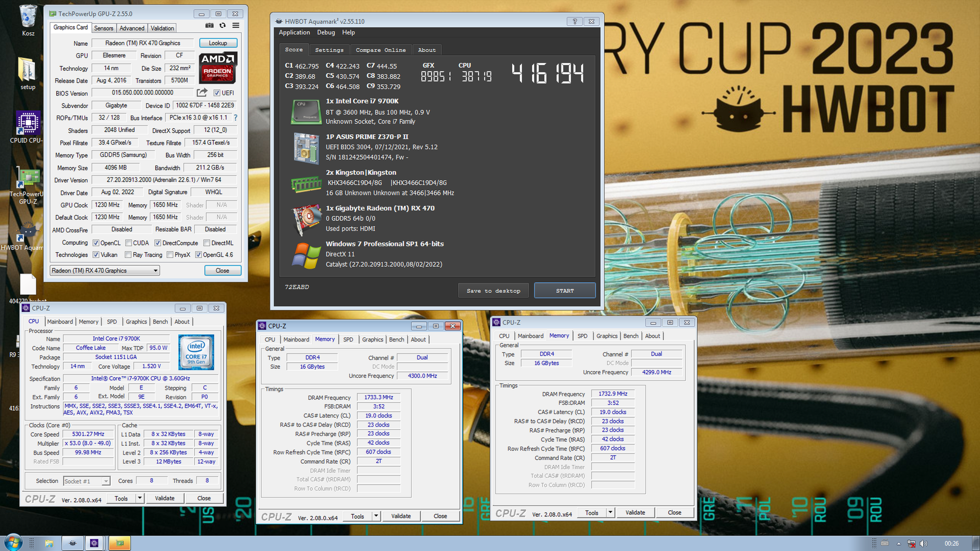Viewport: 980px width, 551px height.
Task: Switch to Mainboard tab in left CPU-Z
Action: (60, 322)
